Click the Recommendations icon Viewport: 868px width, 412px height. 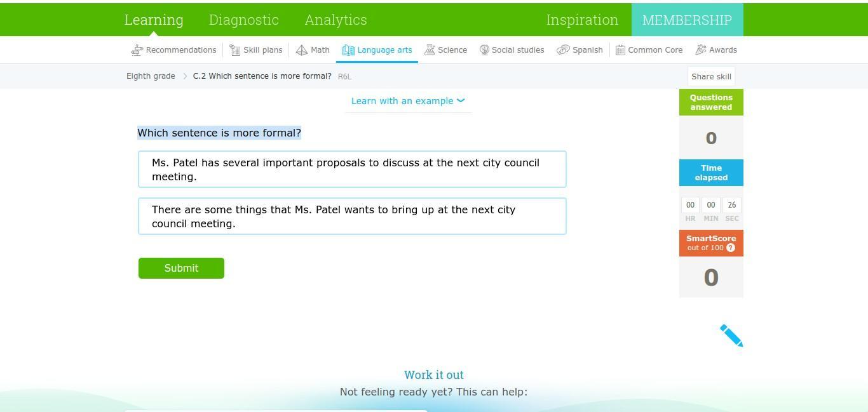click(137, 50)
